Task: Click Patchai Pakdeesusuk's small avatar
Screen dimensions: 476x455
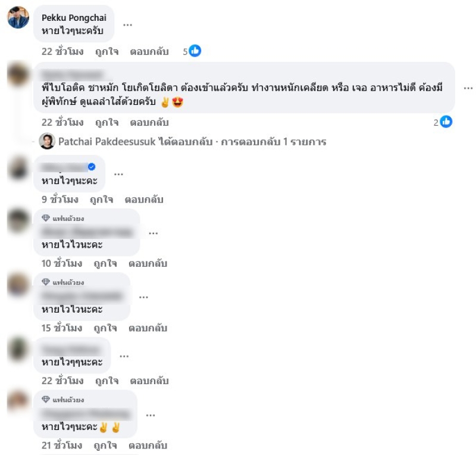Action: point(47,141)
